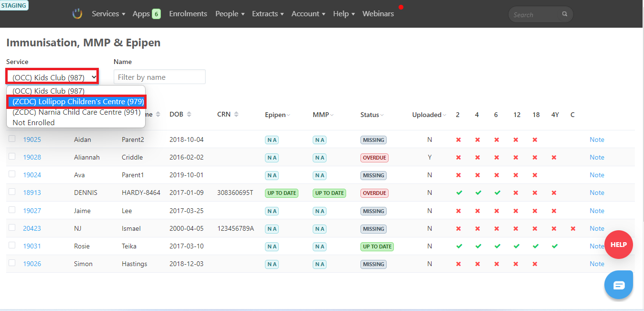The height and width of the screenshot is (311, 644).
Task: Click DOB cell 2016-02-02
Action: pyautogui.click(x=187, y=158)
